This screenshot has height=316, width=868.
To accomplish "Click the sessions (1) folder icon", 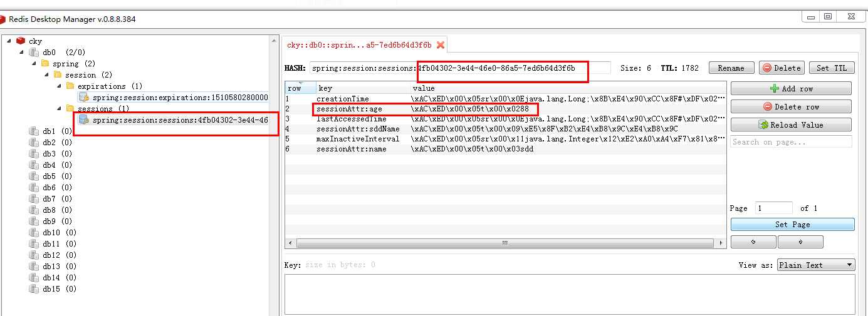I will tap(70, 109).
